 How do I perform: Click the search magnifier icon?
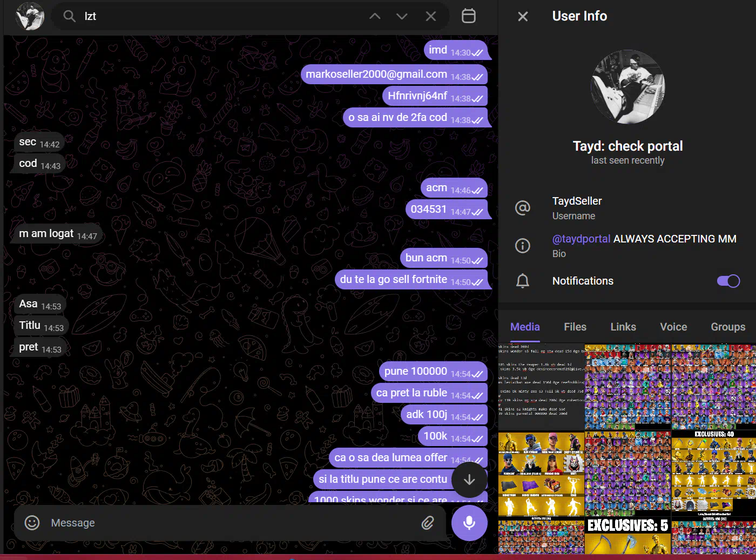pyautogui.click(x=69, y=16)
